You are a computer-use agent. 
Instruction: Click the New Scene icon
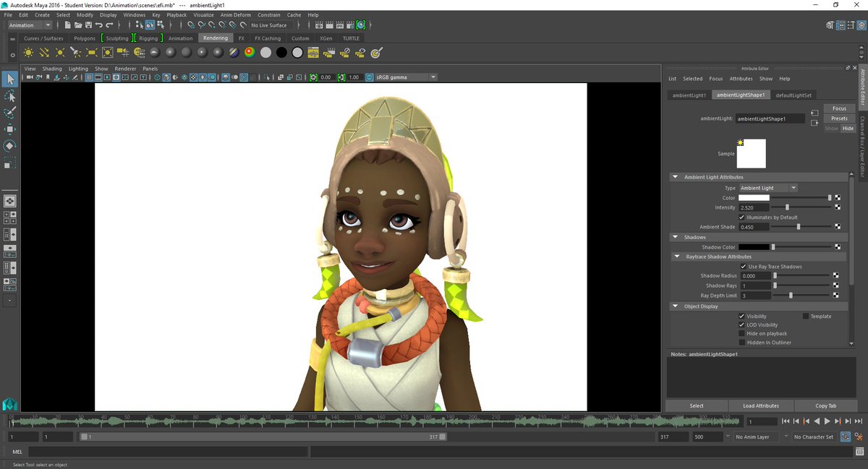pos(67,25)
